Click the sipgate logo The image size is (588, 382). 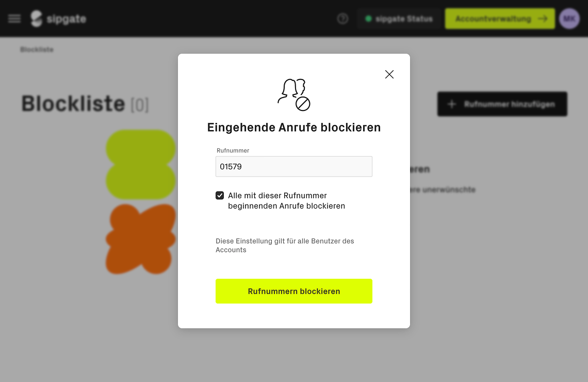58,19
